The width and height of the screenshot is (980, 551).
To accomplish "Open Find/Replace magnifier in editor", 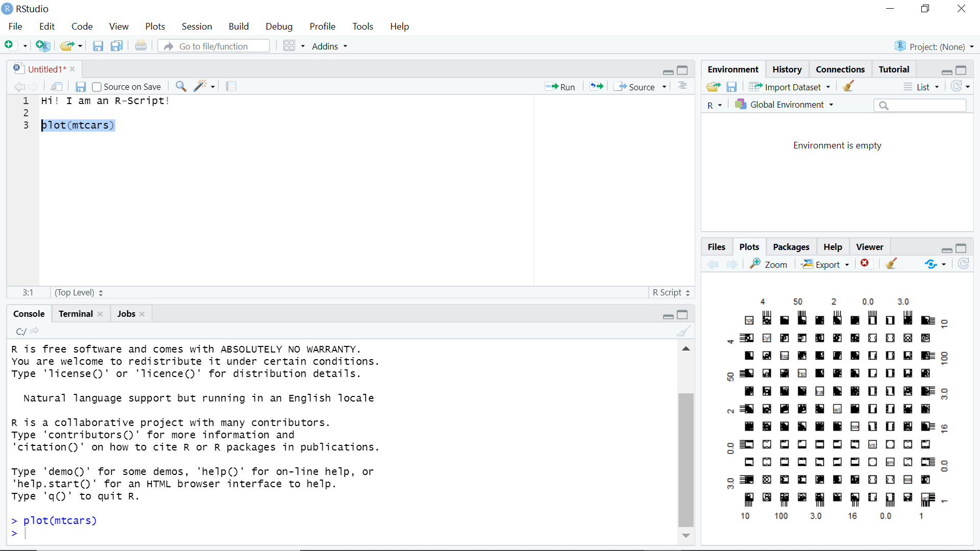I will [181, 86].
